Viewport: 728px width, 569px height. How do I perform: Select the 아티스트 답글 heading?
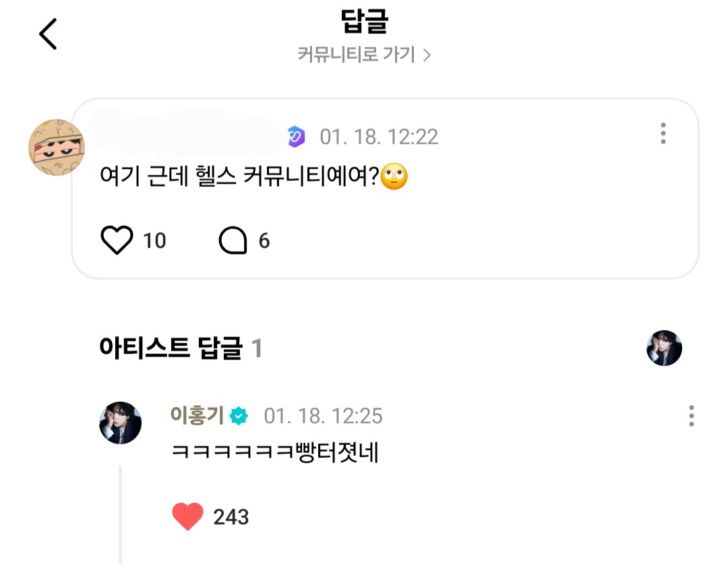pyautogui.click(x=171, y=349)
